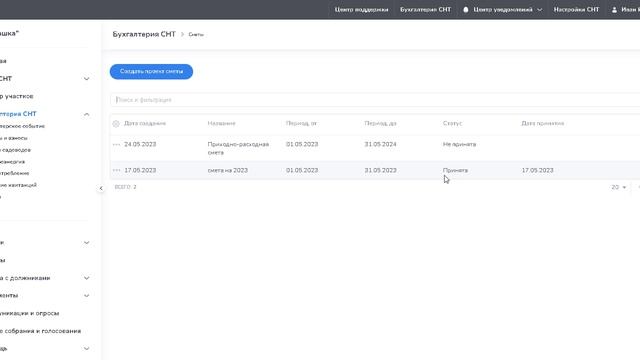Sort by the Название column header
This screenshot has width=640, height=360.
(x=222, y=123)
